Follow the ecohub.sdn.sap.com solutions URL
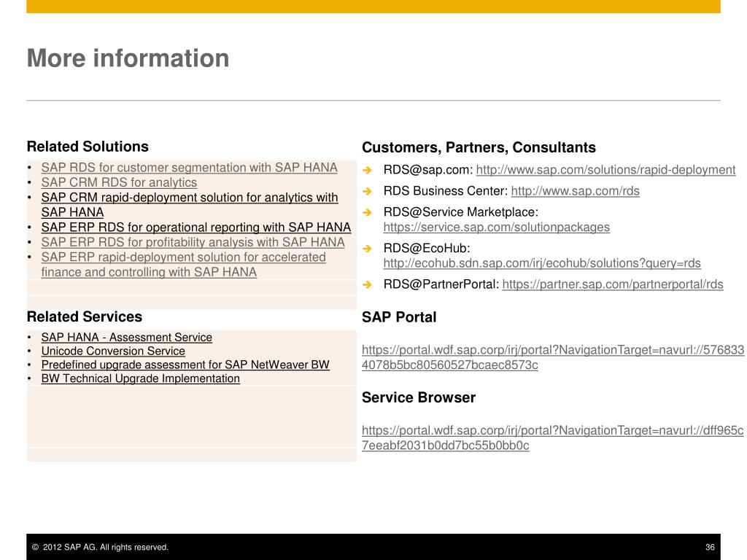The width and height of the screenshot is (747, 560). [542, 263]
